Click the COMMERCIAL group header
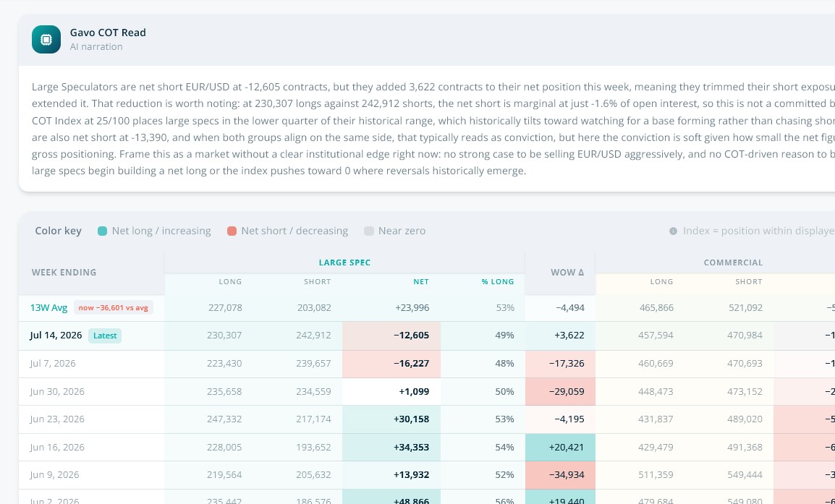The height and width of the screenshot is (504, 835). [x=733, y=262]
